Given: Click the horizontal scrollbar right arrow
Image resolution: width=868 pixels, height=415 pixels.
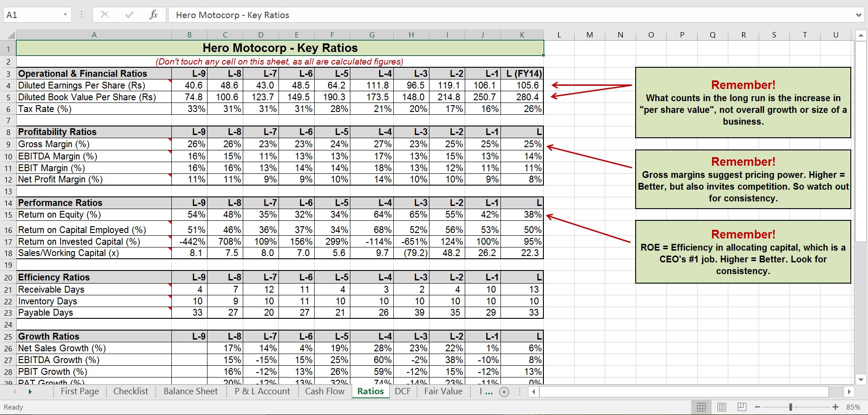Looking at the screenshot, I should [849, 392].
